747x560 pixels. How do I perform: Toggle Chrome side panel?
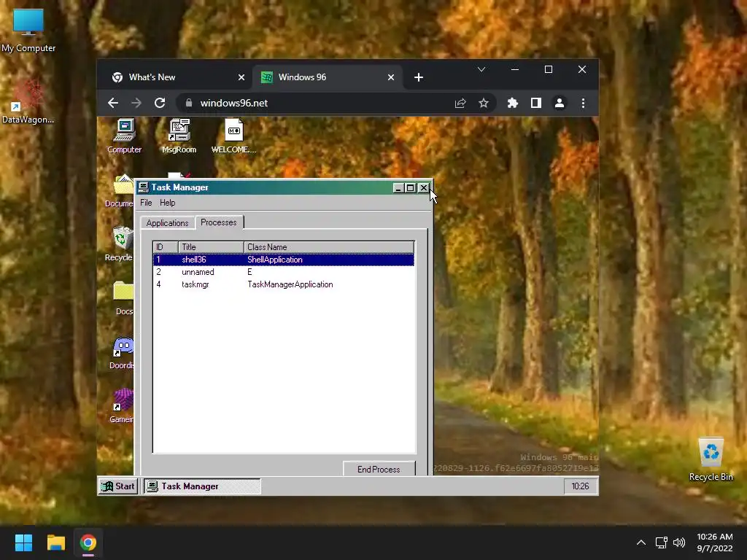pos(536,103)
